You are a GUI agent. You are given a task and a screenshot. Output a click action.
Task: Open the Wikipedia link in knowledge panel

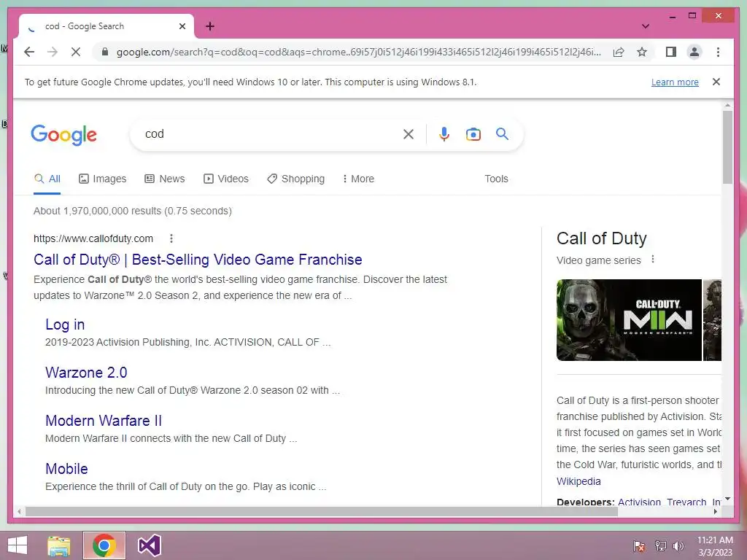tap(578, 481)
